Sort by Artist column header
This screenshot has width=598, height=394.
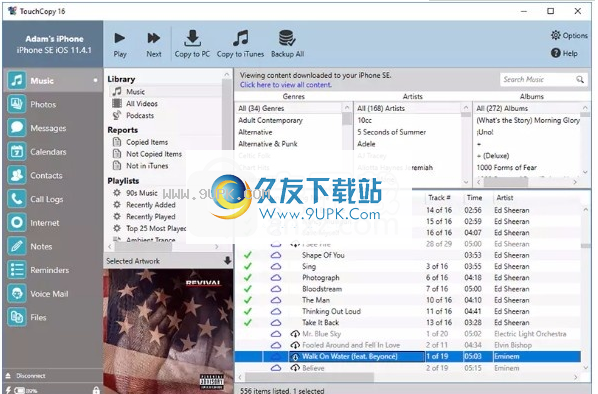(x=504, y=198)
